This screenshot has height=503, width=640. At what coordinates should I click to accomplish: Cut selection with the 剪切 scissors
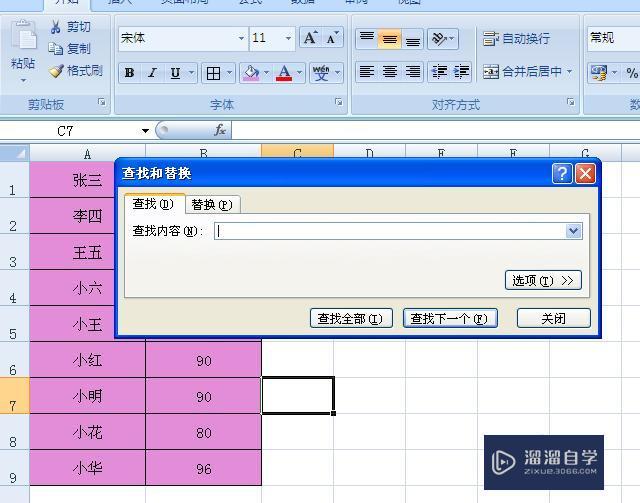pyautogui.click(x=70, y=27)
